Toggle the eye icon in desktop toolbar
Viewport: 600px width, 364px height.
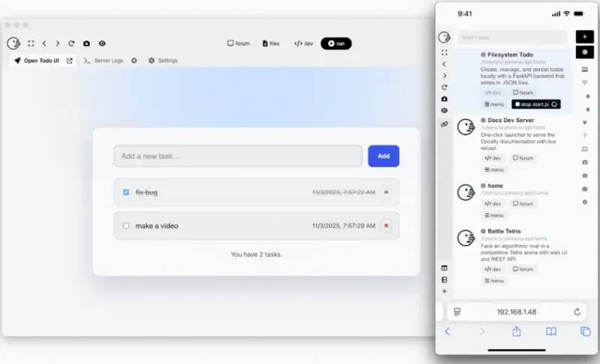coord(102,44)
